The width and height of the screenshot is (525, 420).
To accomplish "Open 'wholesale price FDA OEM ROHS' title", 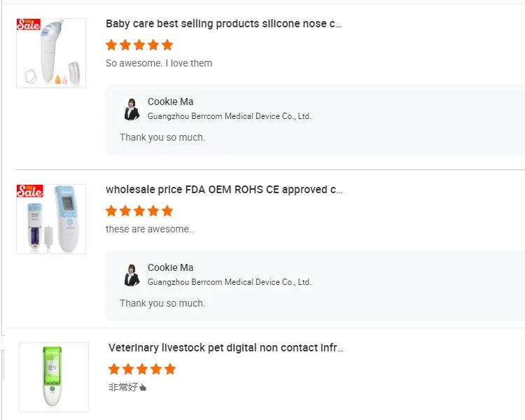I will 224,190.
